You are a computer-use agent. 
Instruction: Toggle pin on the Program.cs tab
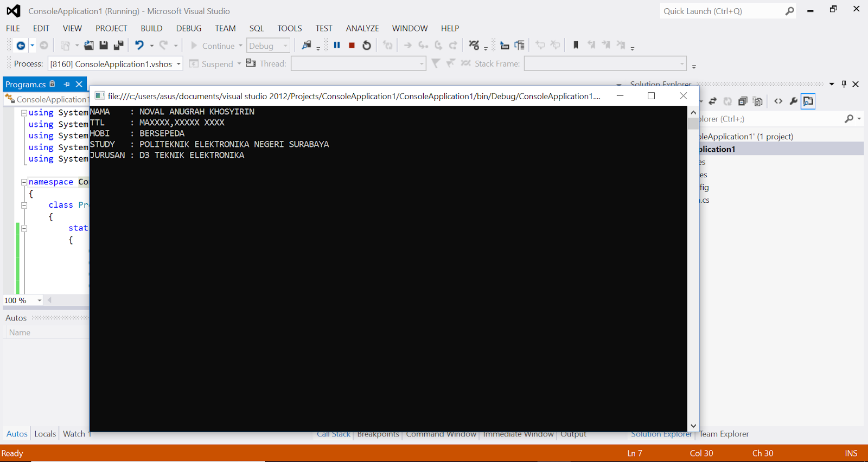(x=67, y=84)
